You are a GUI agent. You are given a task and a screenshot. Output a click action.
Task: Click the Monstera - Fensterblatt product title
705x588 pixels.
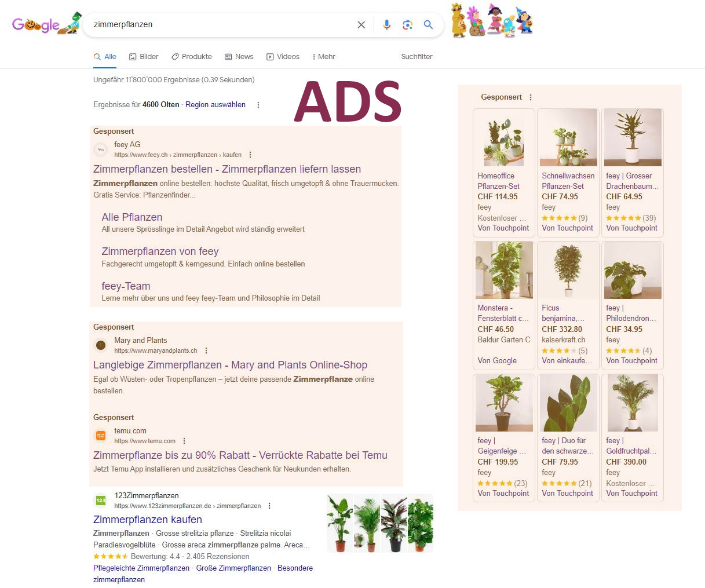503,313
